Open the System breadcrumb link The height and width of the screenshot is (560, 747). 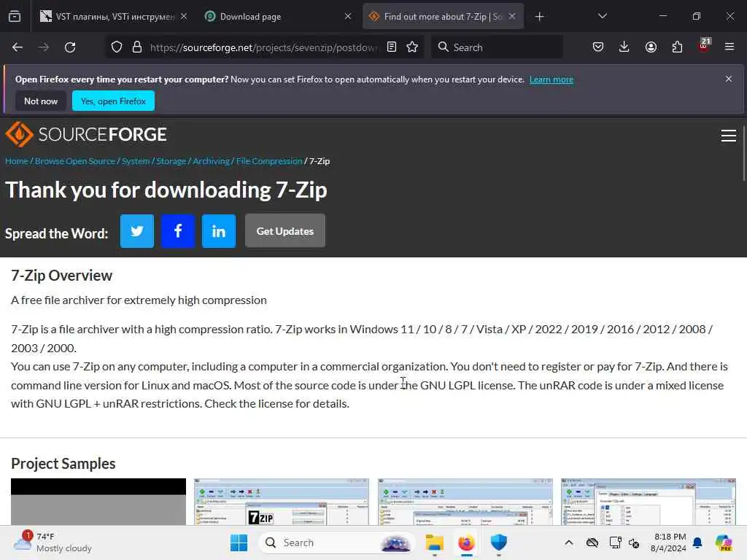coord(136,161)
